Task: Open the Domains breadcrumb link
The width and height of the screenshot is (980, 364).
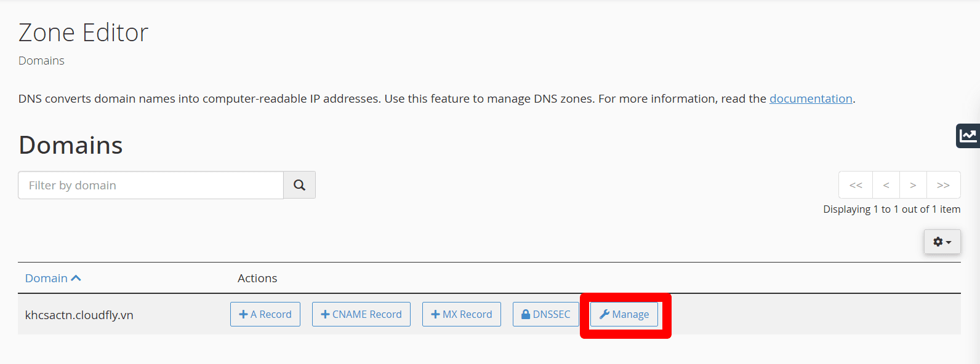Action: point(41,60)
